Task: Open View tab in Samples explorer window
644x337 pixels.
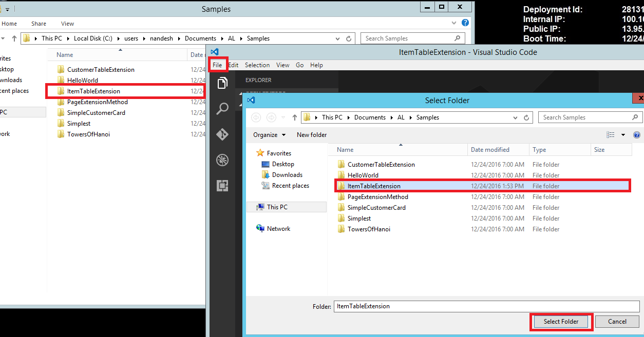Action: (x=67, y=24)
